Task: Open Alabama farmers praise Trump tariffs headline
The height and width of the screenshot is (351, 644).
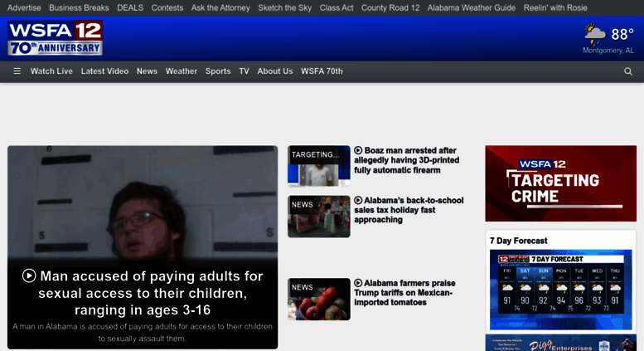Action: pyautogui.click(x=404, y=293)
